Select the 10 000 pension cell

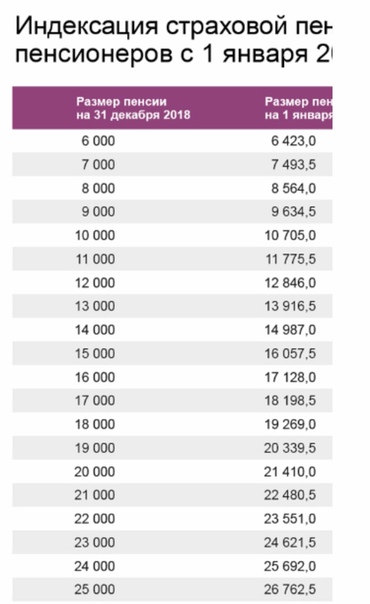(95, 235)
